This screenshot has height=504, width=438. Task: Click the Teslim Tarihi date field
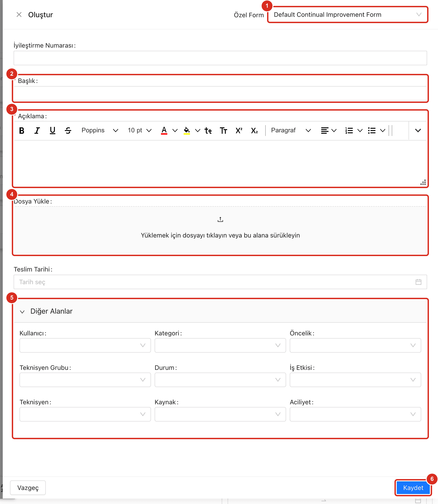(x=220, y=282)
